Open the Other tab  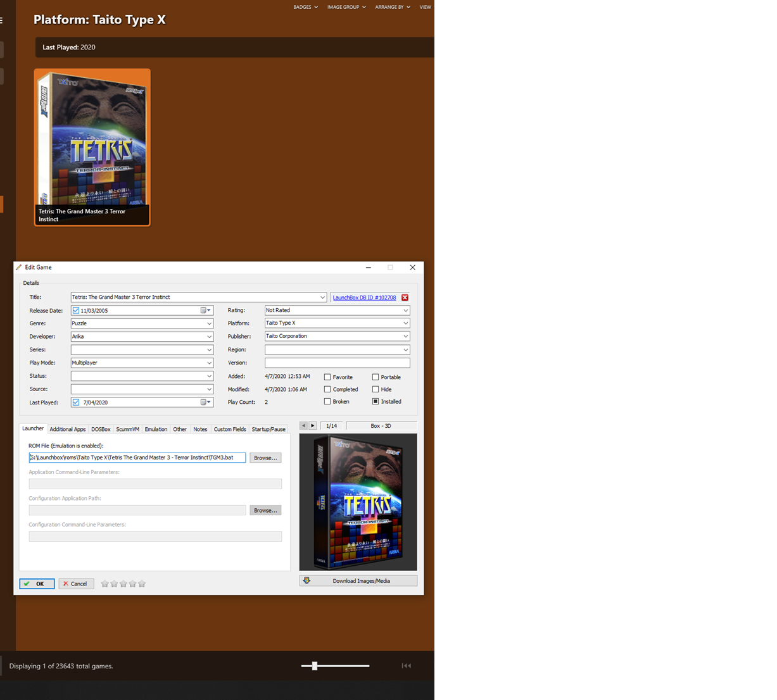pyautogui.click(x=180, y=429)
